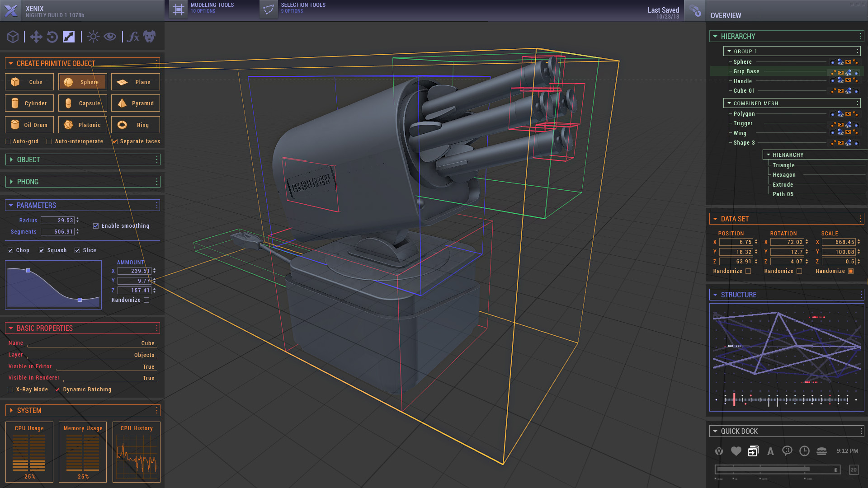Open Hierarchy panel options menu dots
Screen dimensions: 868x488
click(860, 36)
